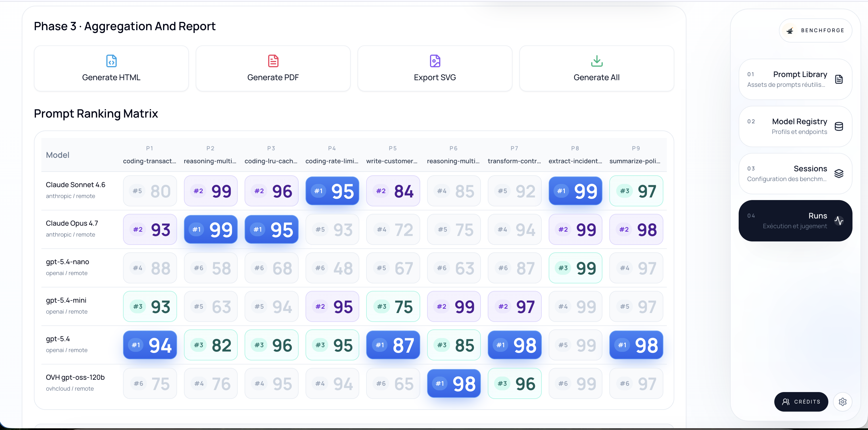Open the Crédits button
Viewport: 868px width, 430px height.
click(801, 402)
